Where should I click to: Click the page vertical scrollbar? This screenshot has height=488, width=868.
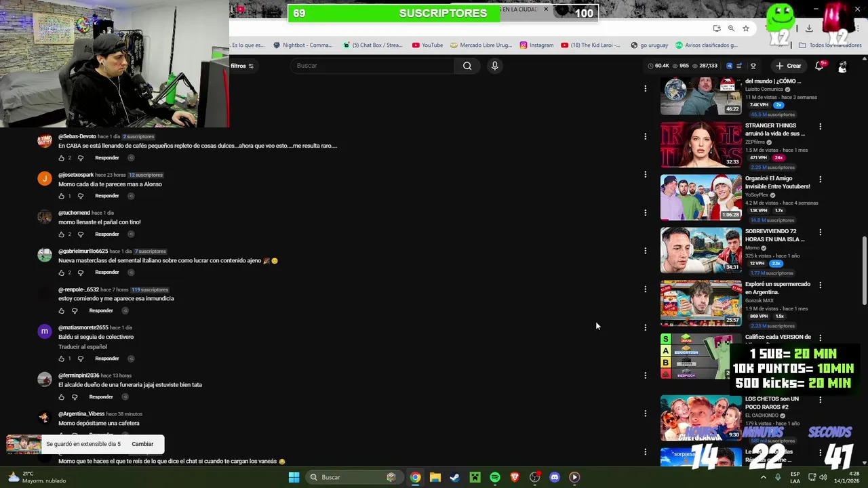[x=864, y=270]
